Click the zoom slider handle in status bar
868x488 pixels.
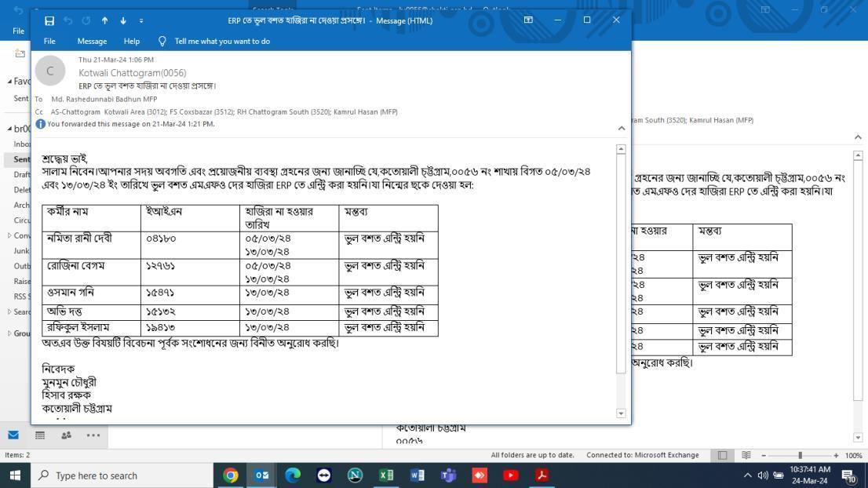(800, 455)
